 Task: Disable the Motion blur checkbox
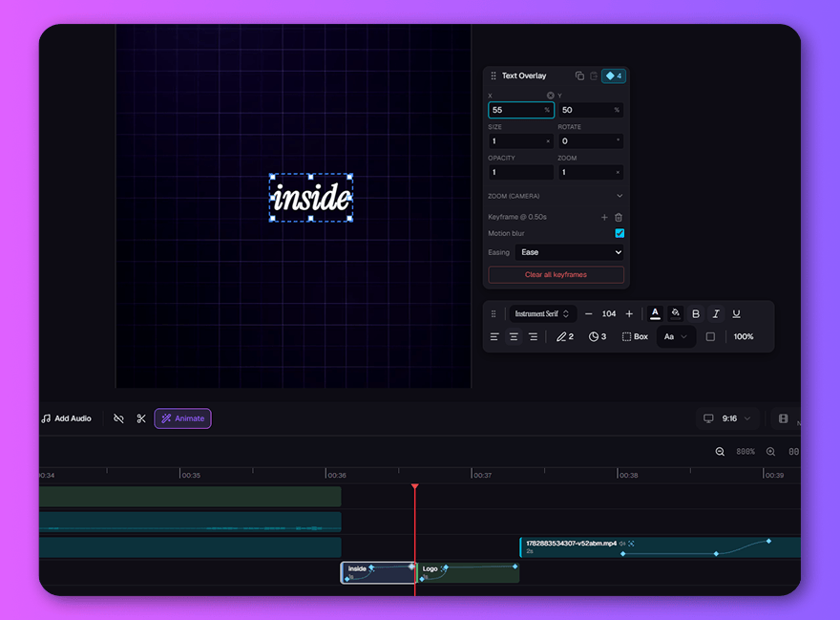619,233
